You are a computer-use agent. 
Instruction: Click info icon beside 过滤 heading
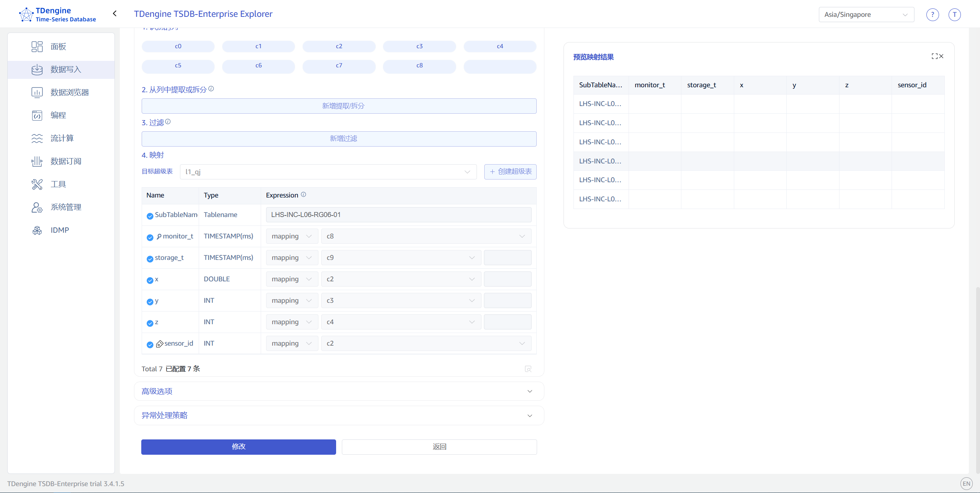pyautogui.click(x=168, y=122)
